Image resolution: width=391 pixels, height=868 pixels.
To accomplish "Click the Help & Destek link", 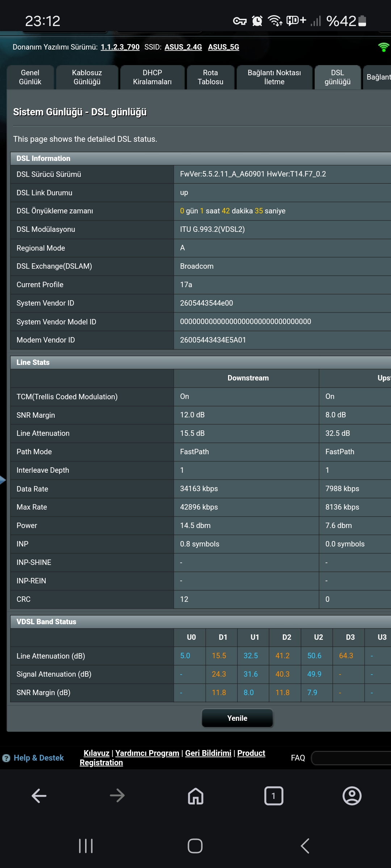I will [x=39, y=758].
